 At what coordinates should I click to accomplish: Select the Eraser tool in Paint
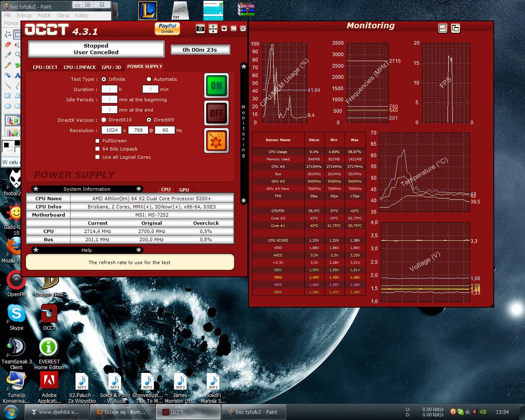pyautogui.click(x=7, y=45)
